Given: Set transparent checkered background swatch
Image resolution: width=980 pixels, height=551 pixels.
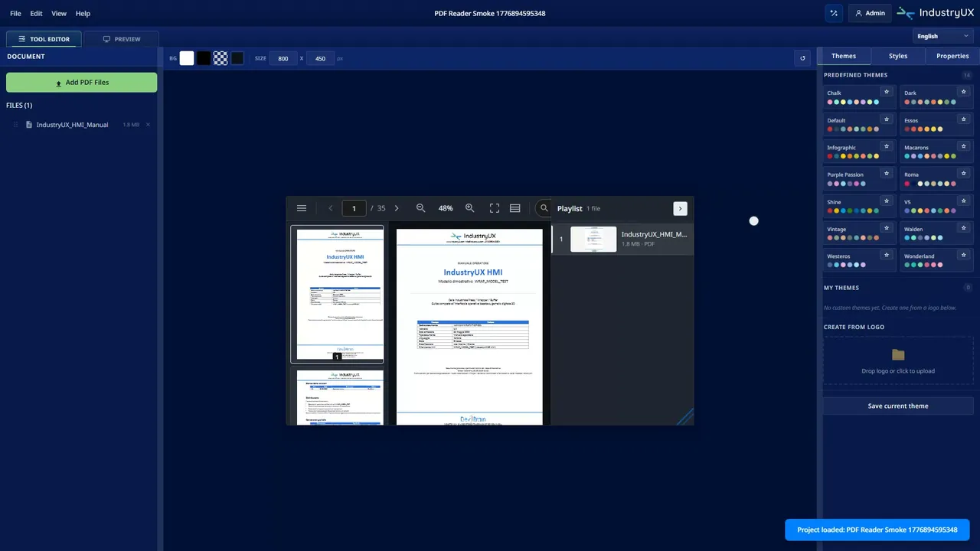Looking at the screenshot, I should click(220, 58).
